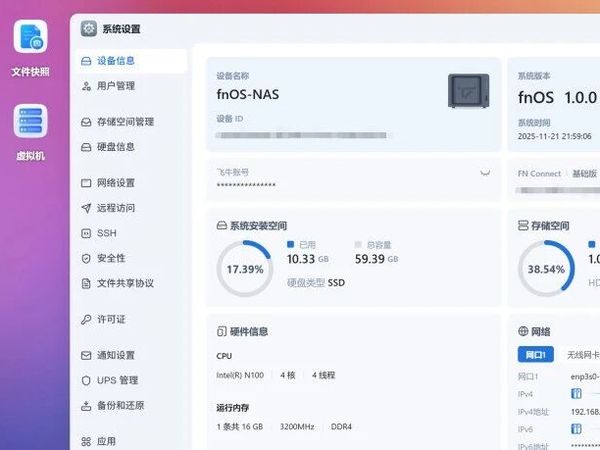This screenshot has height=450, width=600.
Task: Click the UPS 管理 icon
Action: pyautogui.click(x=86, y=380)
